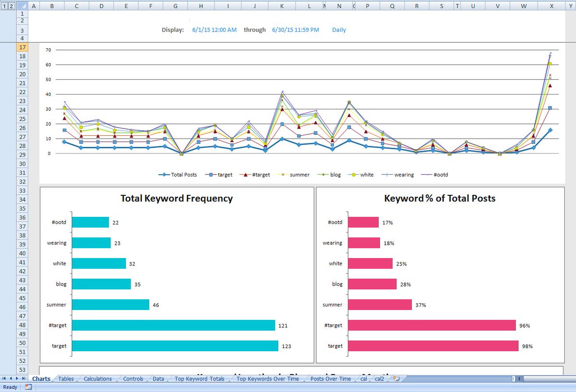This screenshot has height=392, width=576.
Task: Click the 6/1/15 12:00 AM start date
Action: pyautogui.click(x=214, y=30)
